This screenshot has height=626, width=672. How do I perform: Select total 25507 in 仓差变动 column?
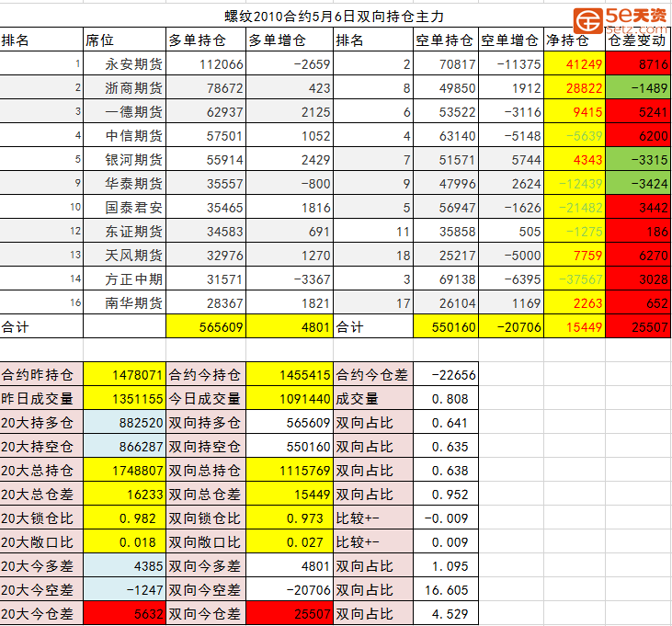pyautogui.click(x=638, y=327)
